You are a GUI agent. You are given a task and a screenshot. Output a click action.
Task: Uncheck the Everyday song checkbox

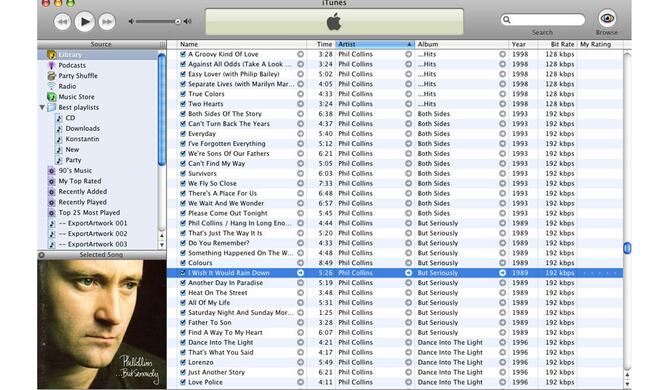point(183,133)
